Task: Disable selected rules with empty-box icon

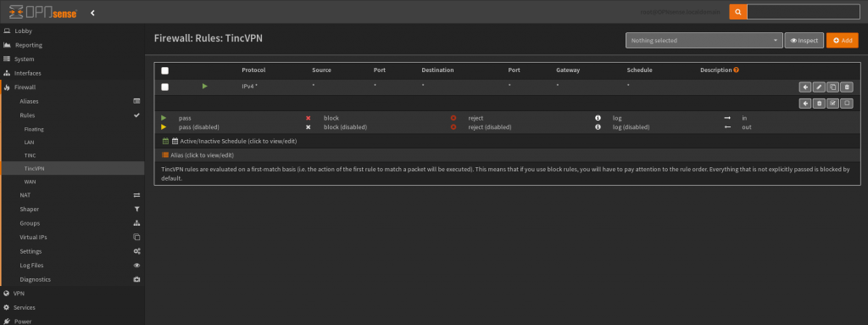Action: point(847,104)
